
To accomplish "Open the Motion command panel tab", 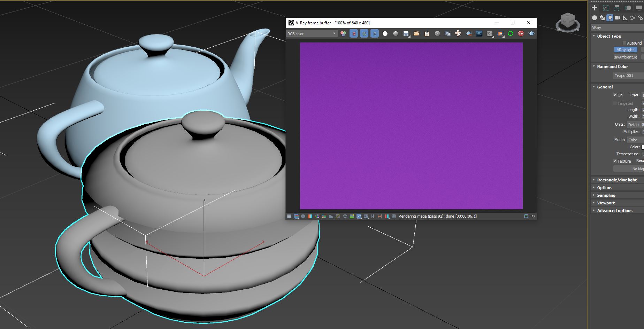I will point(628,8).
